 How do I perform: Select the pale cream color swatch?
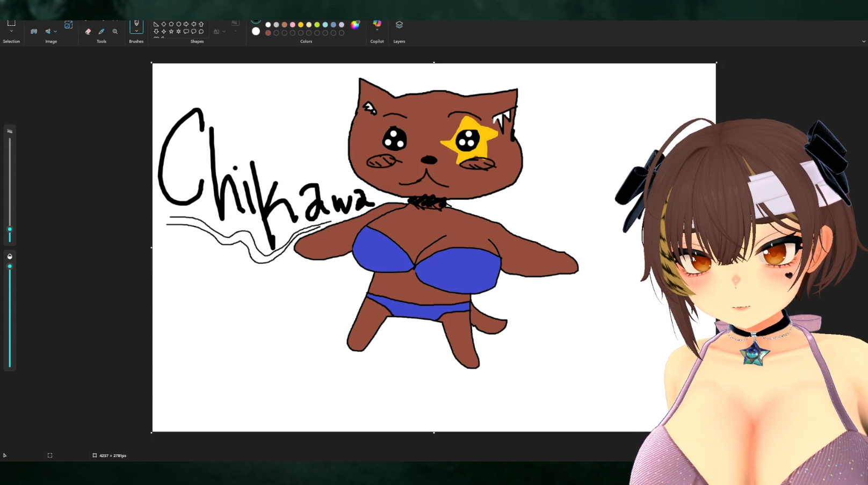coord(309,25)
